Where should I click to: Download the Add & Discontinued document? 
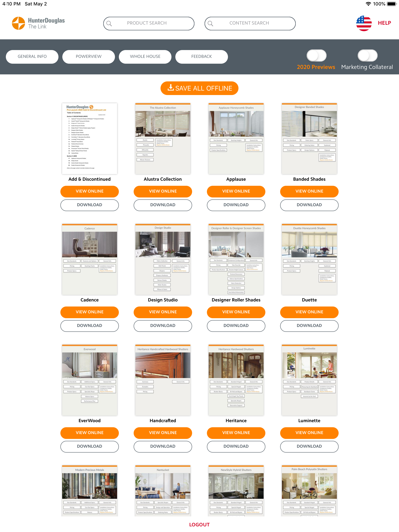[x=90, y=205]
